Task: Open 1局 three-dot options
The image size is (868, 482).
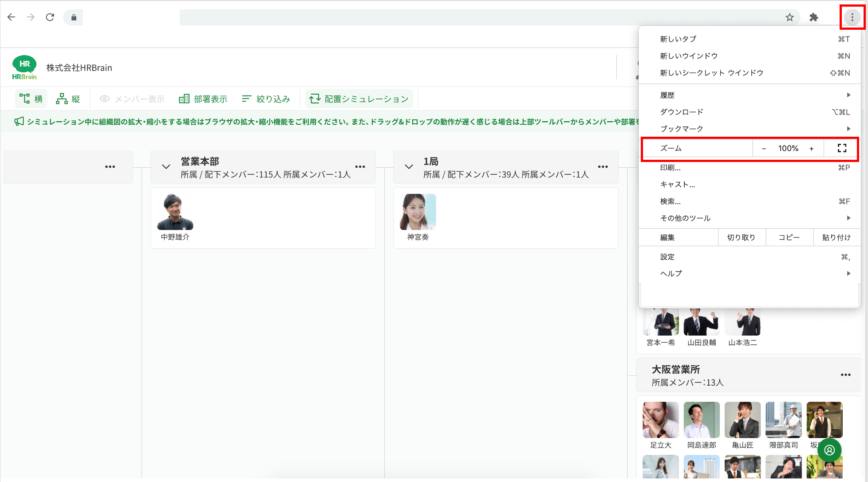Action: (x=603, y=167)
